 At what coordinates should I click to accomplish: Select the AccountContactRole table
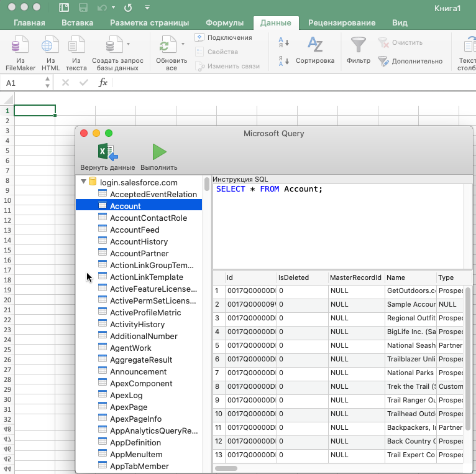[x=139, y=218]
